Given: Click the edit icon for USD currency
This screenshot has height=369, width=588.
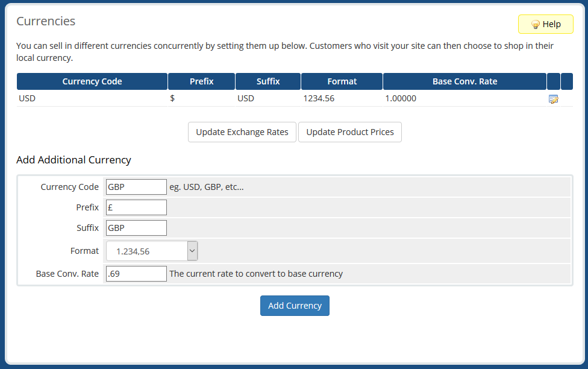Looking at the screenshot, I should pyautogui.click(x=553, y=99).
